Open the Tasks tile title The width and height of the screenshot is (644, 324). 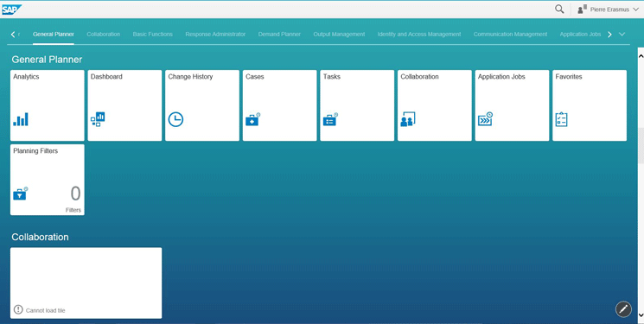[x=332, y=77]
